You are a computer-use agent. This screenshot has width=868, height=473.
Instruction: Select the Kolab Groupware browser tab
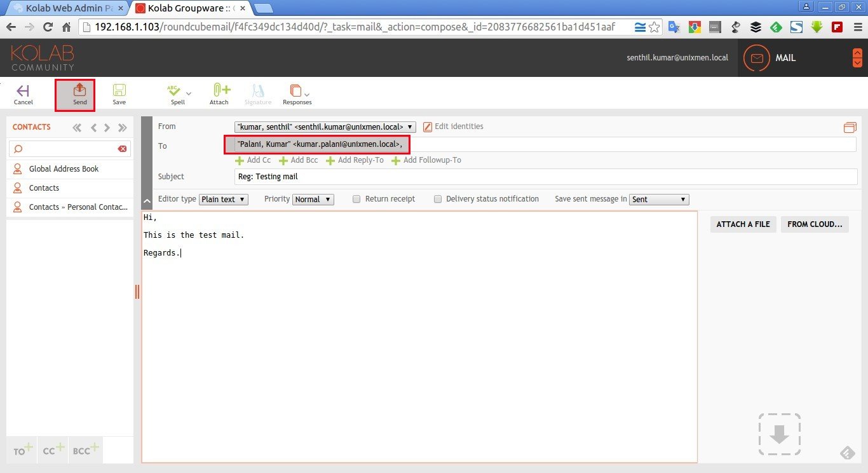(x=189, y=8)
